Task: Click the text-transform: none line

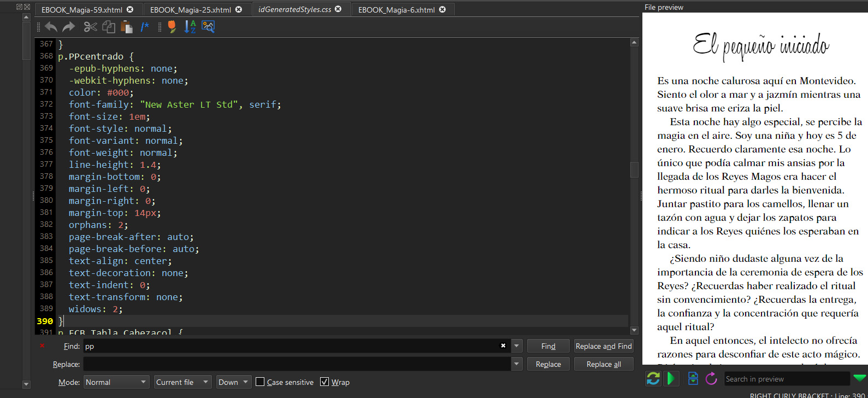Action: tap(126, 297)
